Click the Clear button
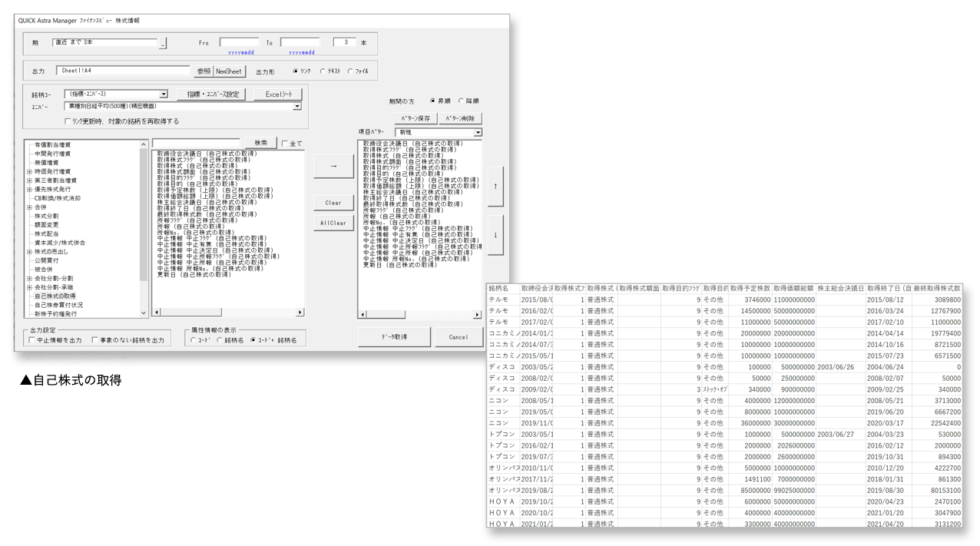This screenshot has width=980, height=546. pos(333,203)
